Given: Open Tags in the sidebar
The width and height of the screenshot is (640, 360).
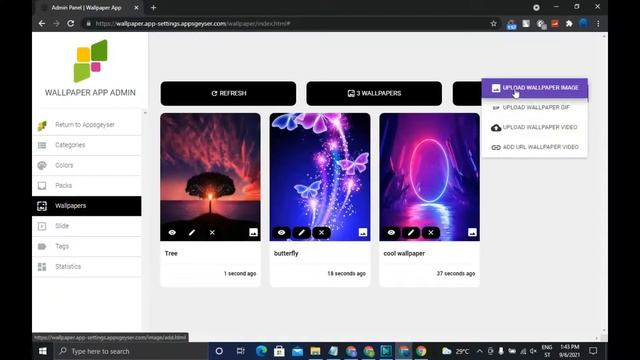Looking at the screenshot, I should tap(87, 247).
